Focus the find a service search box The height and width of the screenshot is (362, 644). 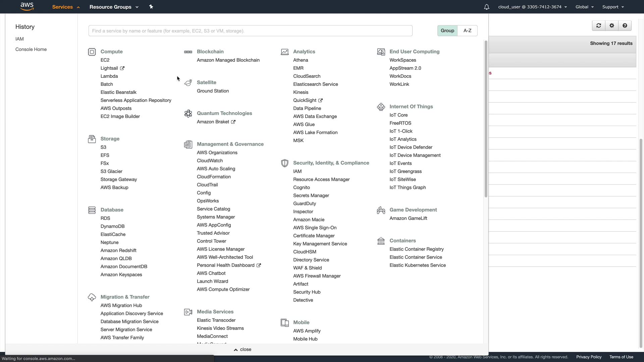(x=250, y=31)
